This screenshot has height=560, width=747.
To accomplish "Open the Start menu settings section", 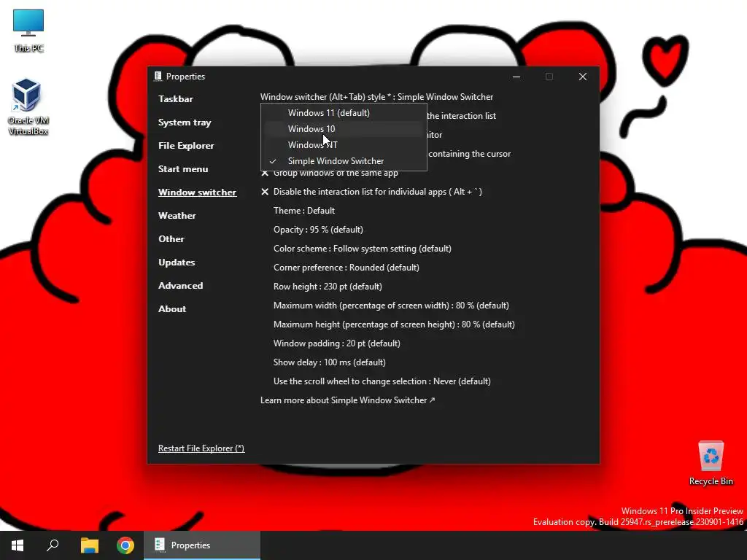I will coord(183,169).
